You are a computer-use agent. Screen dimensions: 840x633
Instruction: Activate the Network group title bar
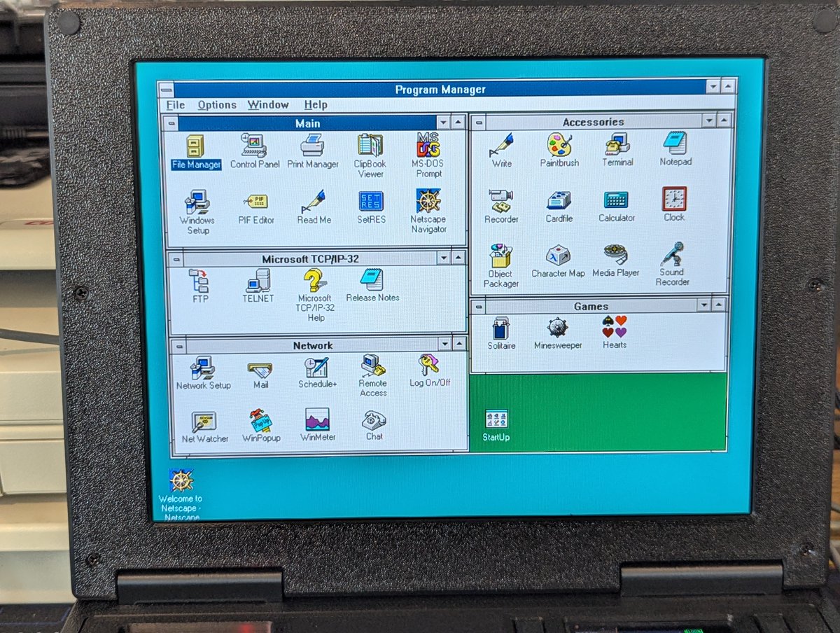(312, 345)
